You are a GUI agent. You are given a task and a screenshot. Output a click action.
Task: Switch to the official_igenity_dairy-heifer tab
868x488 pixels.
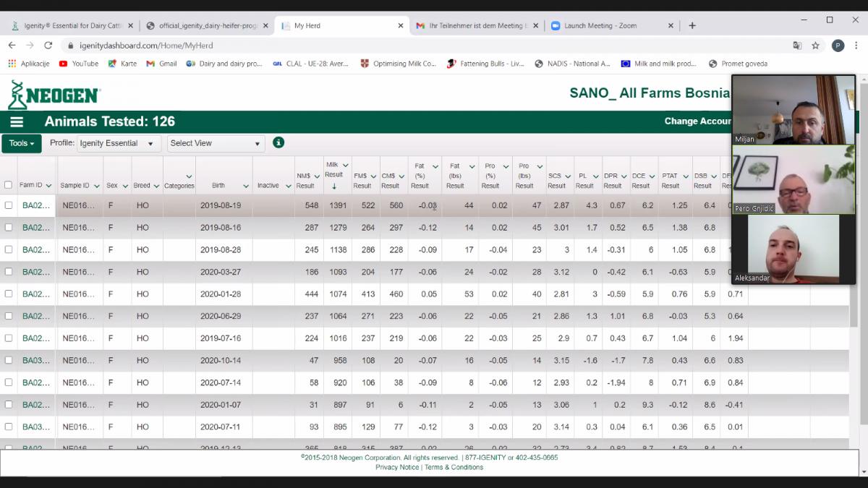pyautogui.click(x=207, y=25)
